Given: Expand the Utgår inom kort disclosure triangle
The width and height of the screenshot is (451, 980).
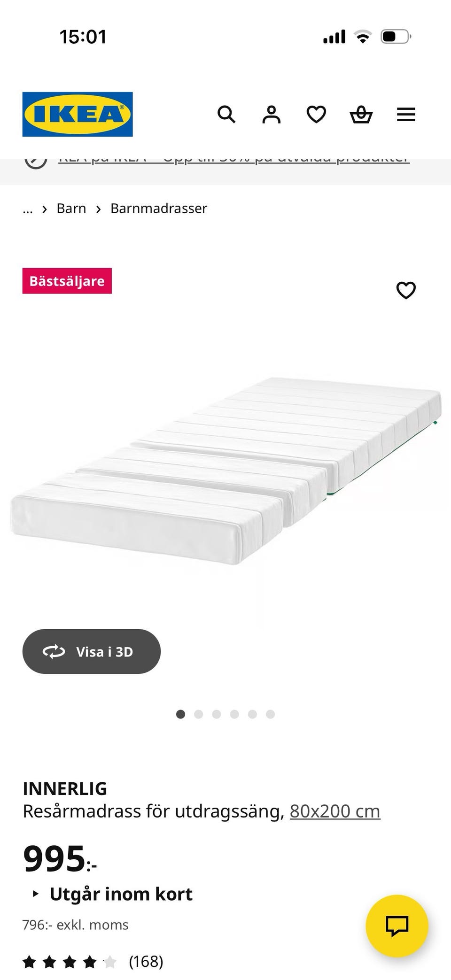Looking at the screenshot, I should point(35,894).
